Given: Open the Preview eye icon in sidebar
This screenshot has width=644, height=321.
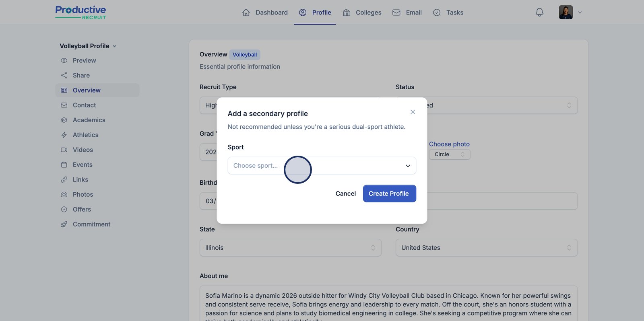Looking at the screenshot, I should tap(64, 60).
